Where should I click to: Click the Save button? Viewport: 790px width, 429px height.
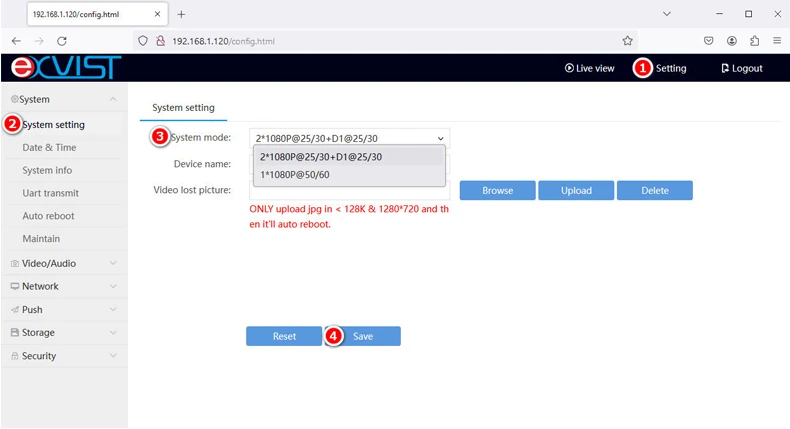(x=363, y=336)
